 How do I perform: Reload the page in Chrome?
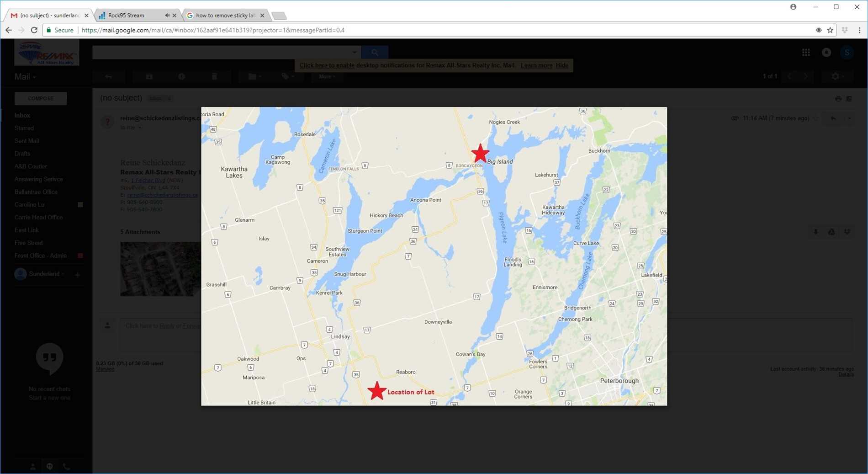[34, 30]
